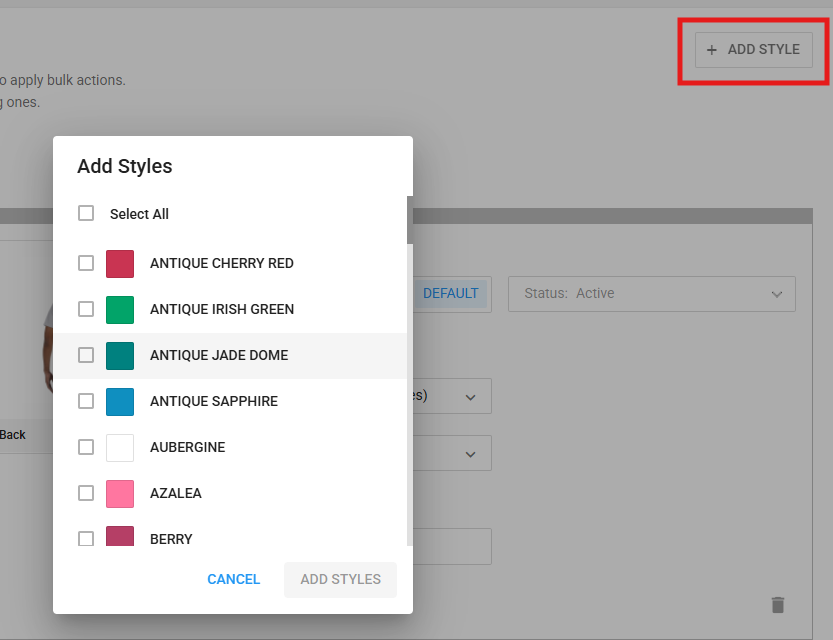Check the Select All checkbox
The image size is (833, 640).
point(86,213)
